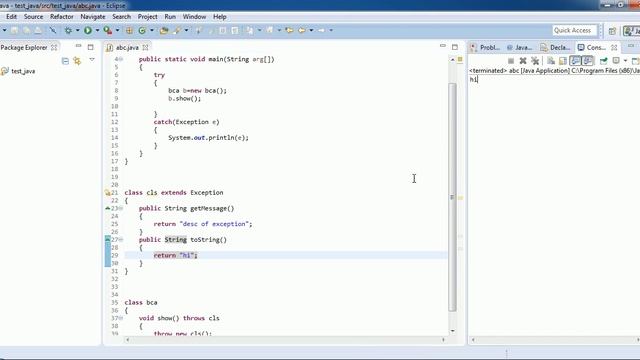640x360 pixels.
Task: Open the Back navigation history dropdown arrow
Action: (311, 30)
